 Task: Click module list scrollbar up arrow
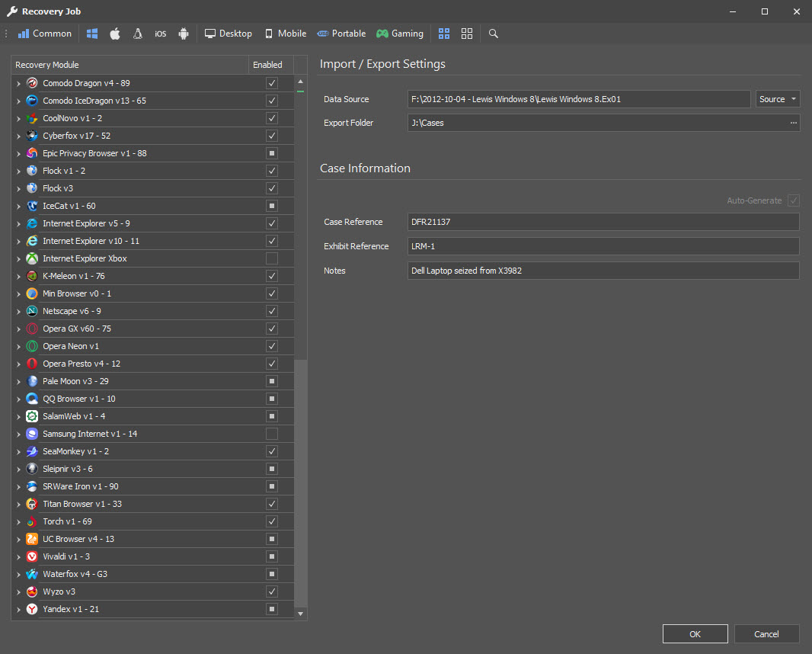[300, 82]
